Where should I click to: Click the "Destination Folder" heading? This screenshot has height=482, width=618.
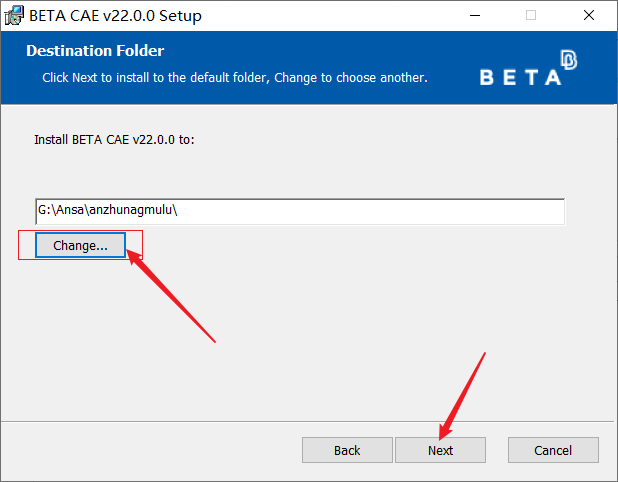click(95, 51)
